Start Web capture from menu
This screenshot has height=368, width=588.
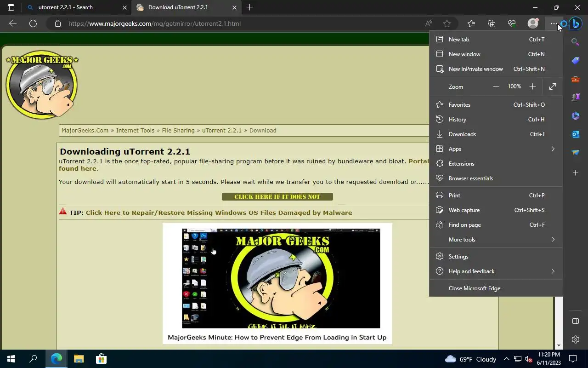[496, 210]
